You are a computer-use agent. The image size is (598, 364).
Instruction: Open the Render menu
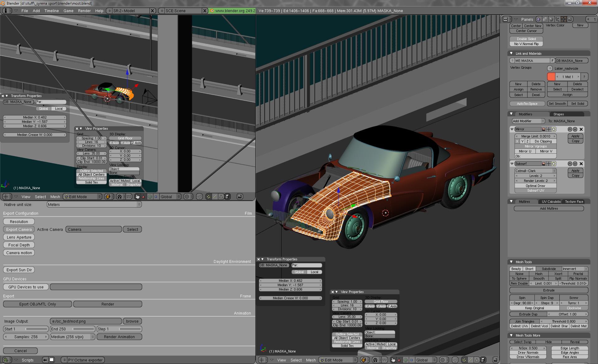pyautogui.click(x=84, y=11)
